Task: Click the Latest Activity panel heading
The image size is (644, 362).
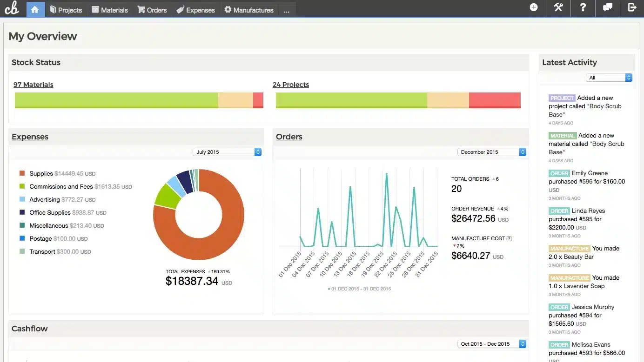Action: click(x=570, y=62)
